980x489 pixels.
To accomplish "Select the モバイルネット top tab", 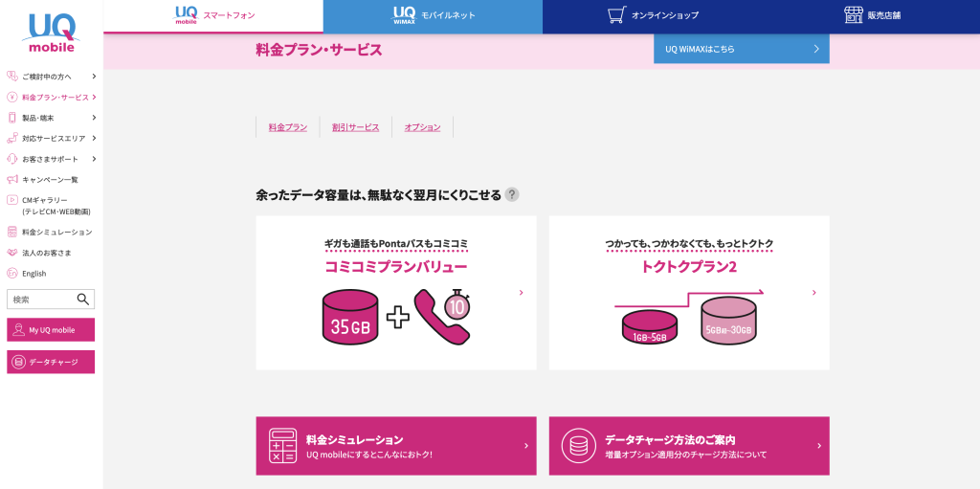I will coord(433,16).
